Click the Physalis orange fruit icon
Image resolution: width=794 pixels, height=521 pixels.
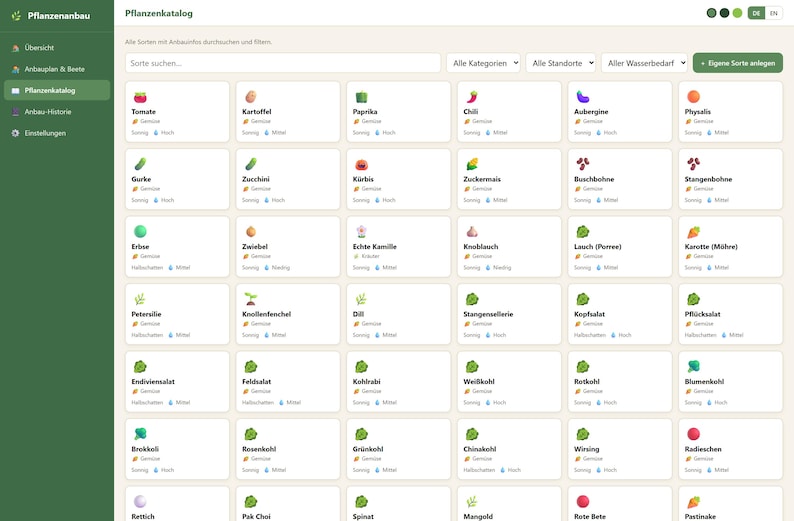(693, 96)
